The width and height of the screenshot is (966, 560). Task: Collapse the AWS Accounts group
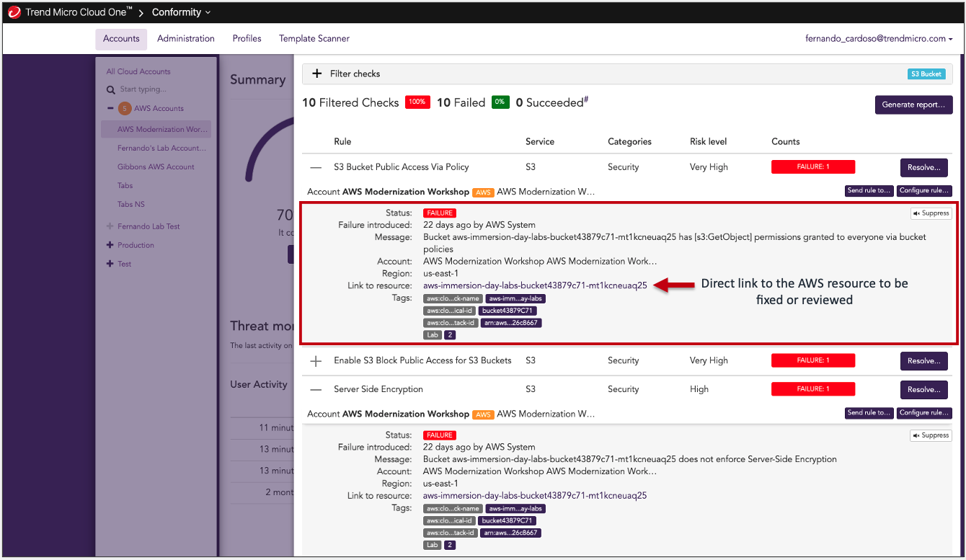[110, 108]
